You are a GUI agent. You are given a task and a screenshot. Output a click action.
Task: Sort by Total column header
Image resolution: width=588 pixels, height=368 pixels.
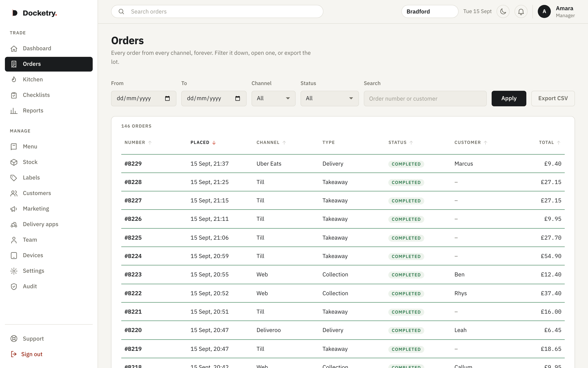[x=550, y=142]
